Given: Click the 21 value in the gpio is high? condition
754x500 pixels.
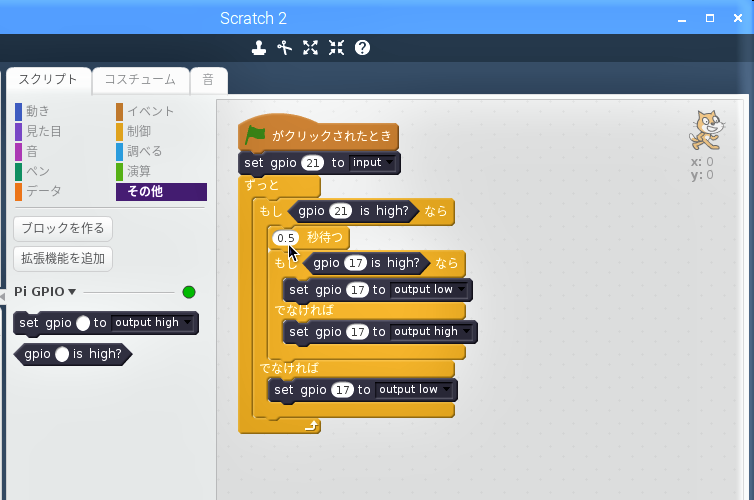Looking at the screenshot, I should 340,211.
